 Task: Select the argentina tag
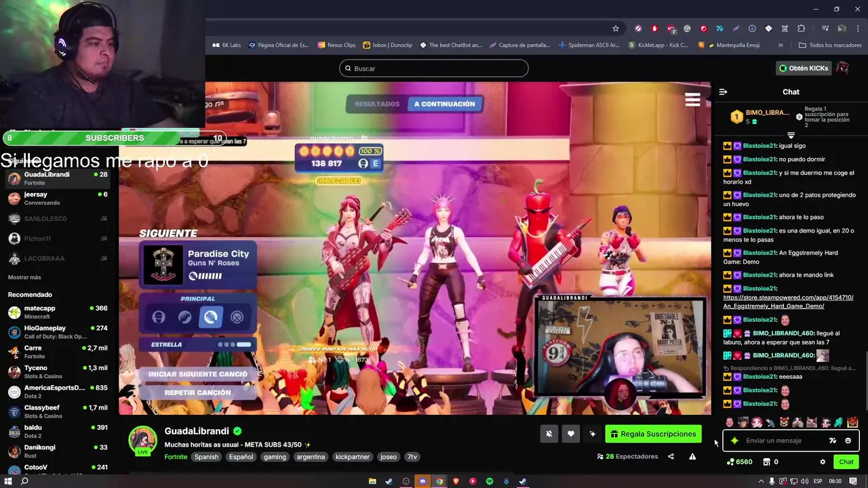311,457
